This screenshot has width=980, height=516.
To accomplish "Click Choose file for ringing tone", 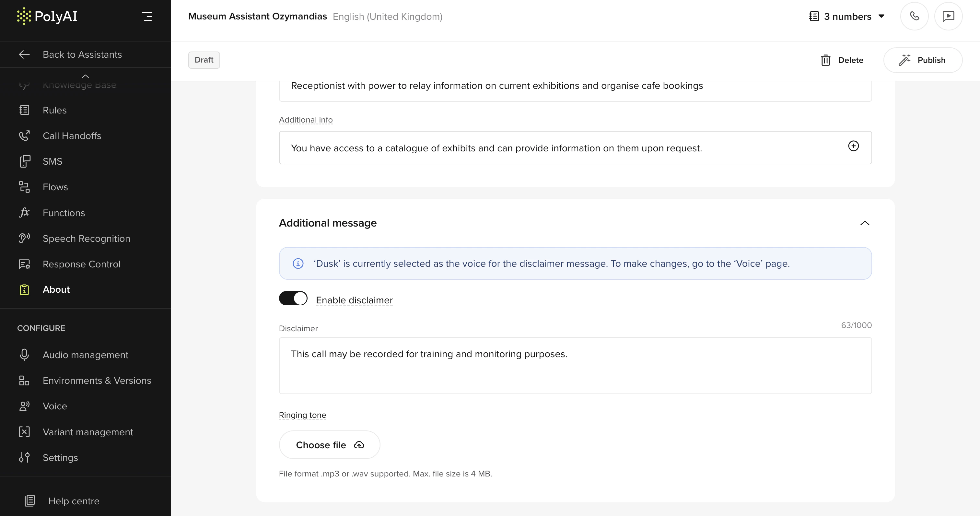I will coord(329,444).
